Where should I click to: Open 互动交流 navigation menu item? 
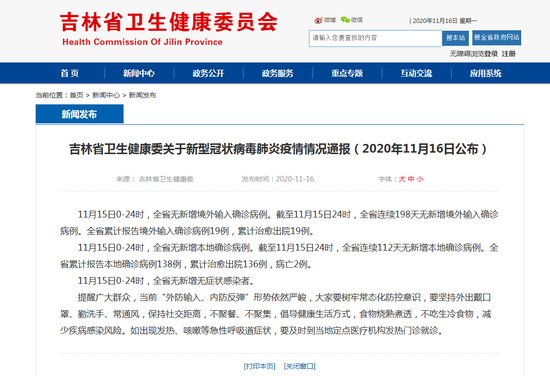coord(416,73)
